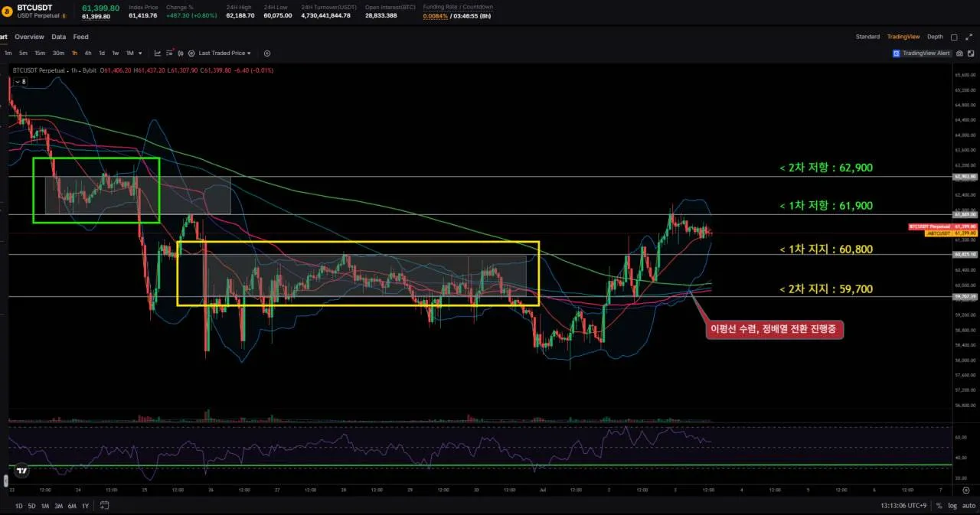Switch to the Overview tab
Image resolution: width=980 pixels, height=515 pixels.
[x=29, y=37]
